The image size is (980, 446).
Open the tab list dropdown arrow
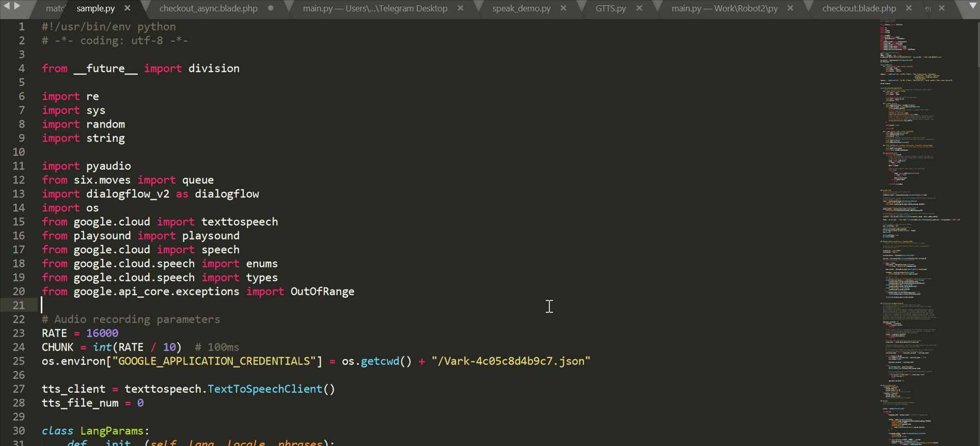click(973, 6)
